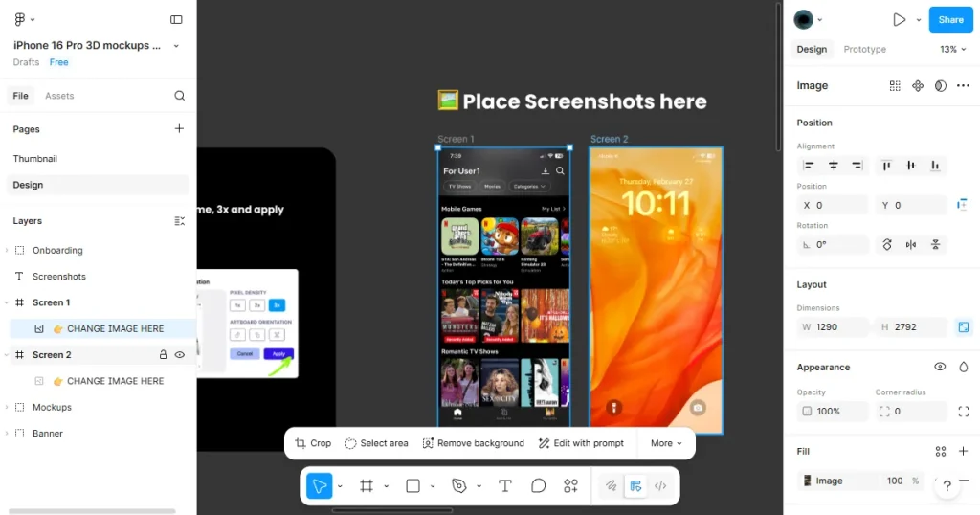
Task: Toggle the sidebar minimize icon
Action: (176, 20)
